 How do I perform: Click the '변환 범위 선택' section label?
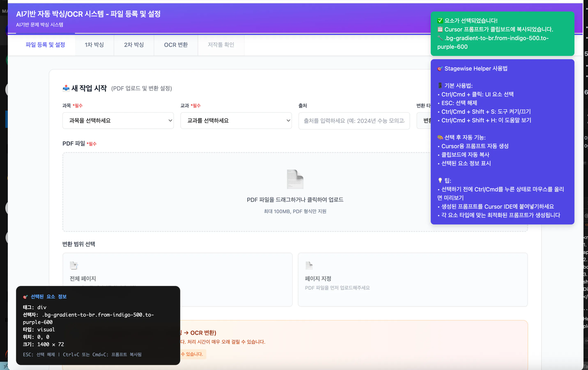pos(79,244)
